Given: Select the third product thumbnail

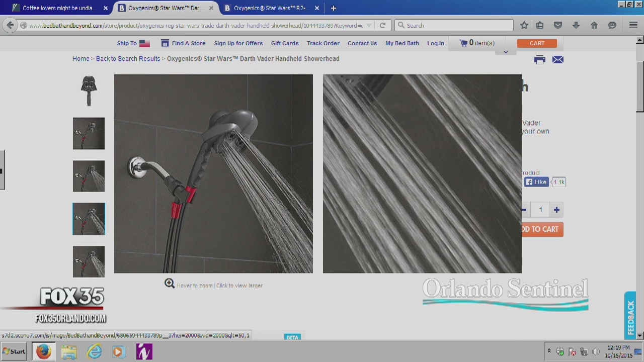Looking at the screenshot, I should click(89, 176).
